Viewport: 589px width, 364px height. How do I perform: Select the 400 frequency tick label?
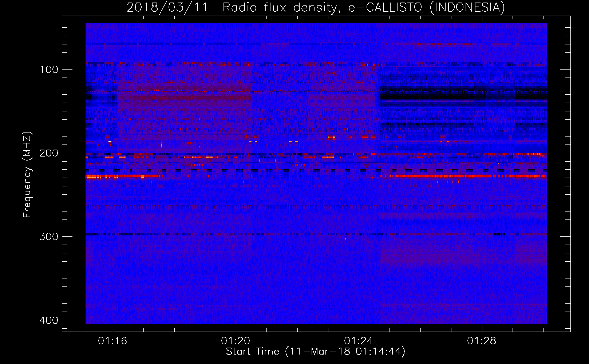tap(49, 320)
